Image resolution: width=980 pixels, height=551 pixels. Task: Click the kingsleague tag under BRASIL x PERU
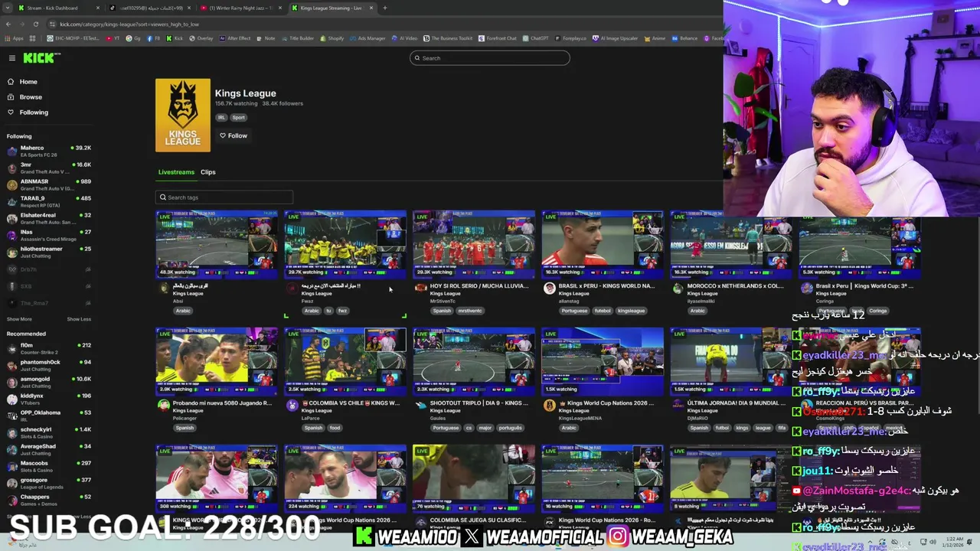click(x=632, y=311)
